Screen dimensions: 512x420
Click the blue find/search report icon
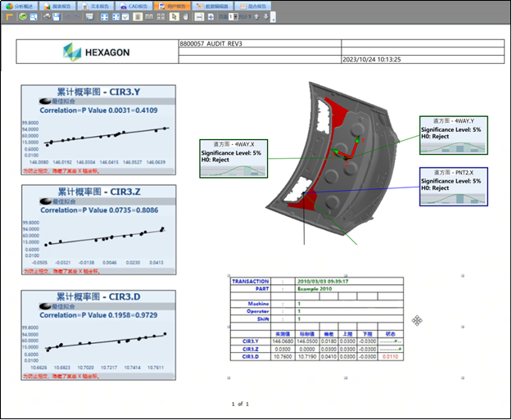(x=34, y=17)
